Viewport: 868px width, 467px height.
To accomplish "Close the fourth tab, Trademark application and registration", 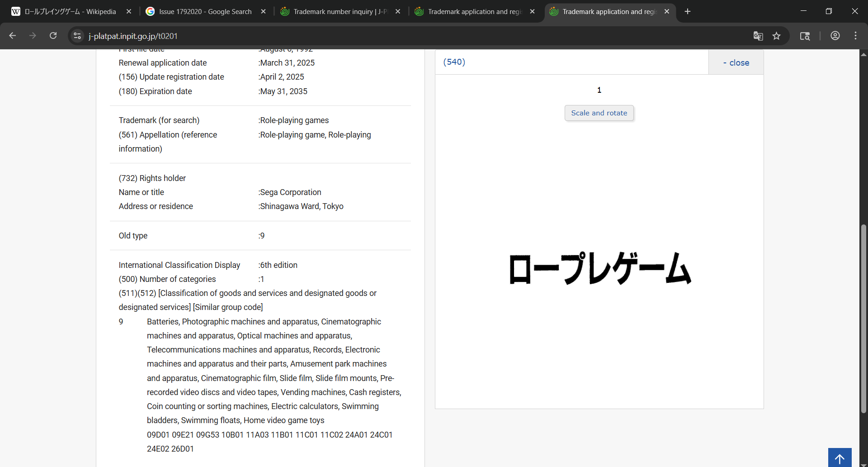I will [533, 11].
